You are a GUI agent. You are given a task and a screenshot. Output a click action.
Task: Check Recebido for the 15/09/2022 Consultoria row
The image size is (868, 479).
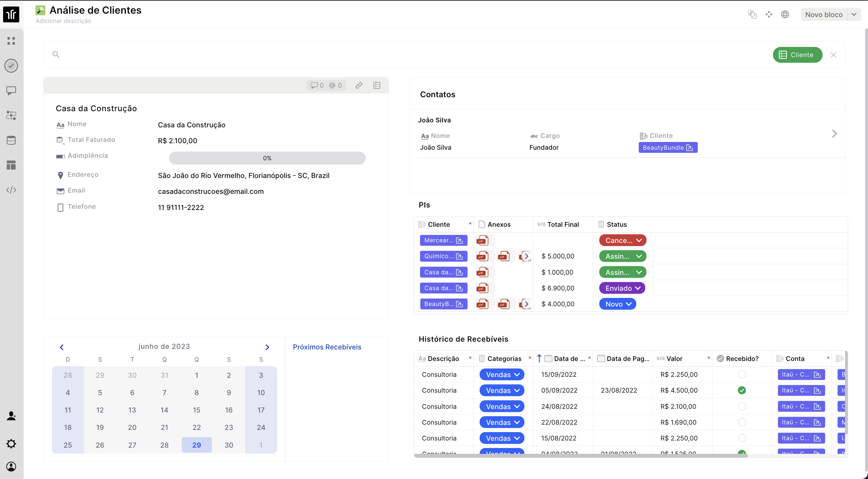(x=742, y=375)
